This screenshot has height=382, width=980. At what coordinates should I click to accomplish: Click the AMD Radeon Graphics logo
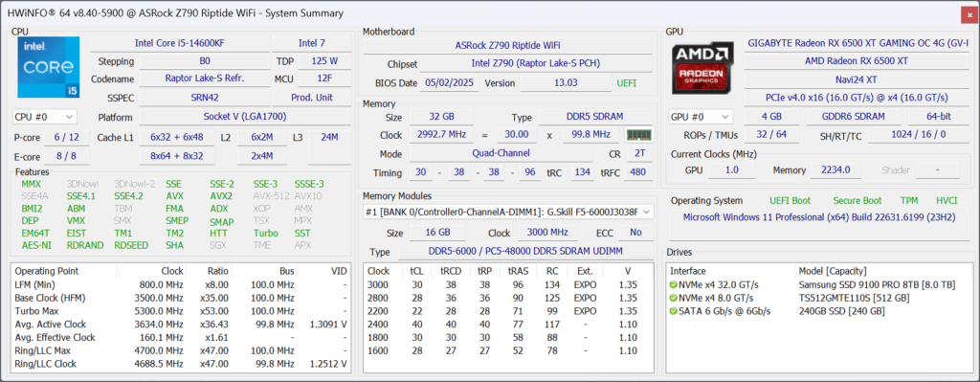point(703,68)
